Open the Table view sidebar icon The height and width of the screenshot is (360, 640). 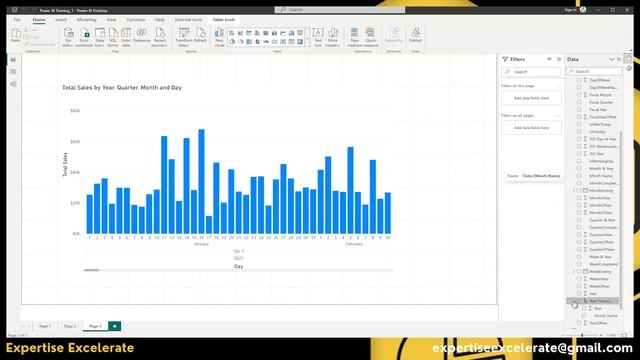[x=13, y=72]
